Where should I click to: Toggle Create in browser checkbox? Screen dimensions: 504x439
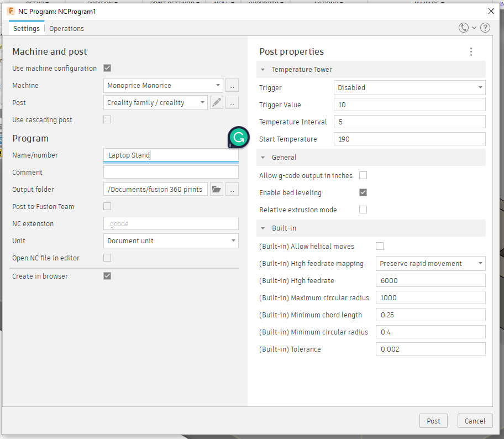[x=107, y=276]
